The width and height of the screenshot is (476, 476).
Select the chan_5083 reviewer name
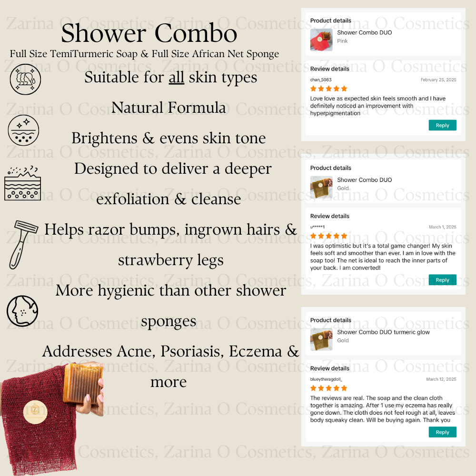[x=320, y=80]
